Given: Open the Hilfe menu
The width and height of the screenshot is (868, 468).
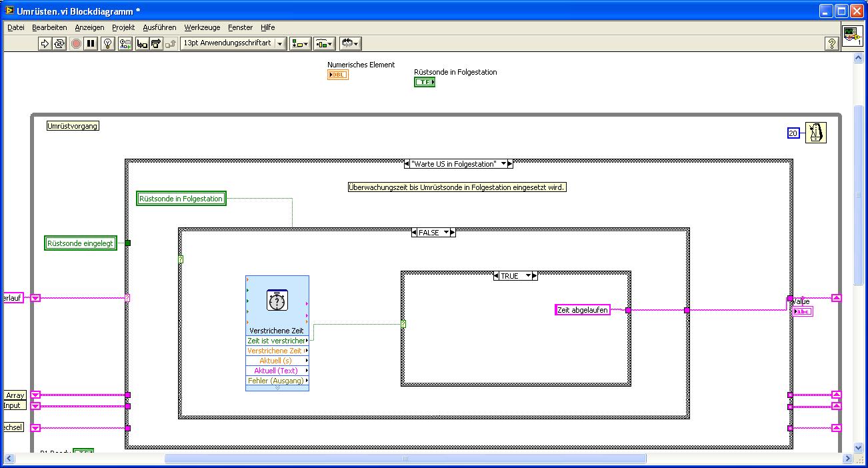Looking at the screenshot, I should click(267, 27).
